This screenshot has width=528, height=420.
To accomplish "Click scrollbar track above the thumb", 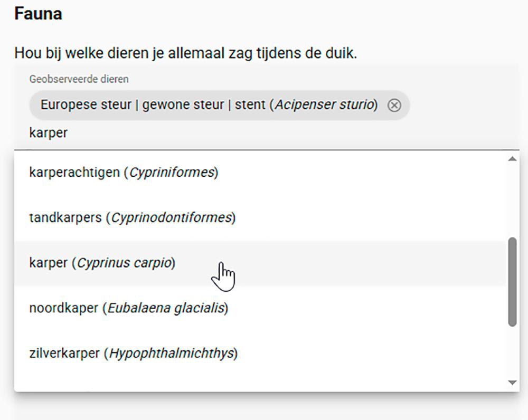I will [x=512, y=201].
